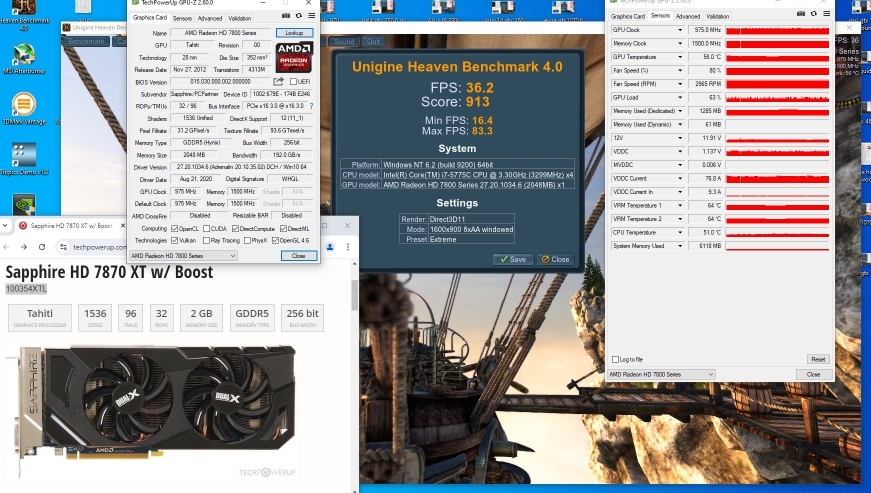Toggle PhysX checkbox
The width and height of the screenshot is (871, 493).
pyautogui.click(x=248, y=240)
